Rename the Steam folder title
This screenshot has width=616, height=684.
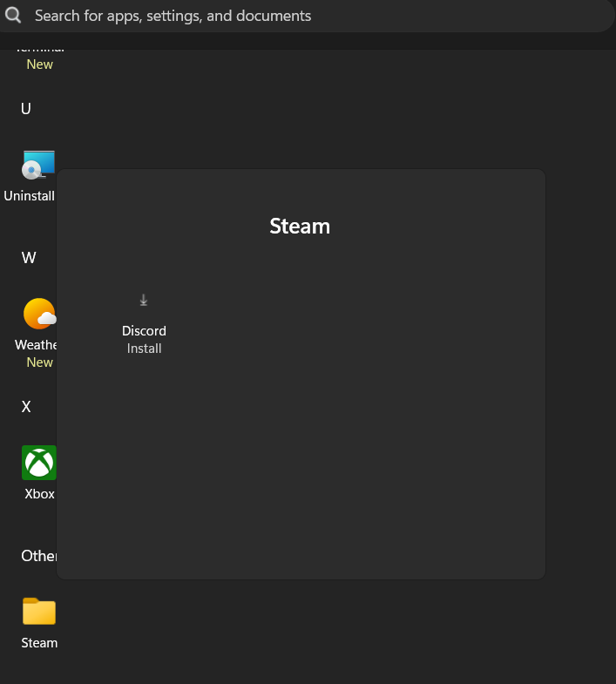(300, 226)
